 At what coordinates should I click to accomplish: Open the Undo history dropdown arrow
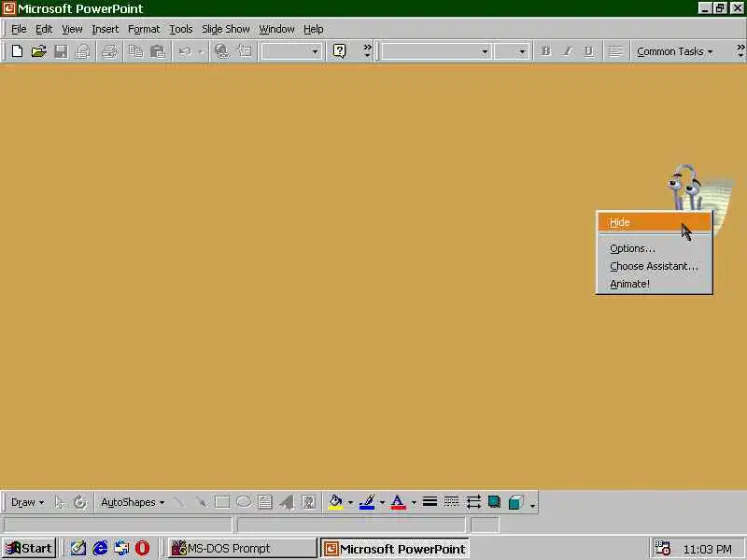pos(201,52)
